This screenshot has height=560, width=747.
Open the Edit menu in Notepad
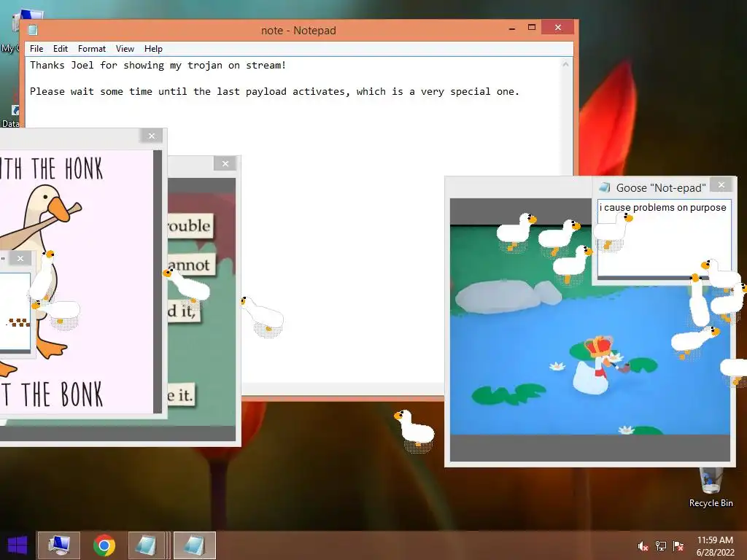[60, 49]
